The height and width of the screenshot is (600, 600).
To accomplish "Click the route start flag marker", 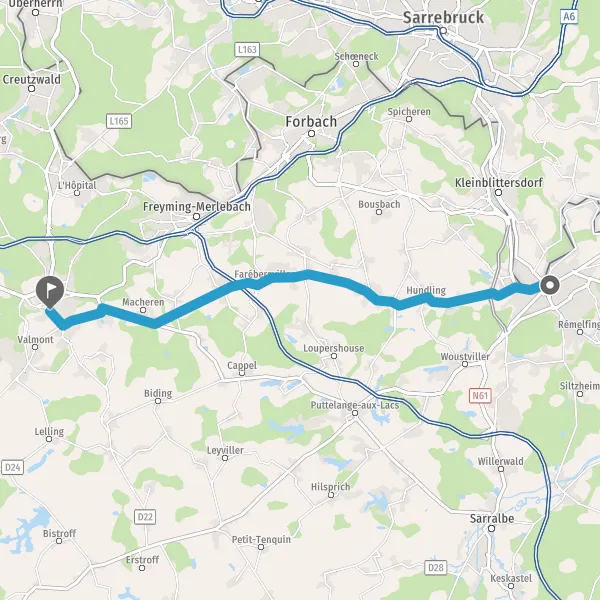I will pyautogui.click(x=50, y=292).
